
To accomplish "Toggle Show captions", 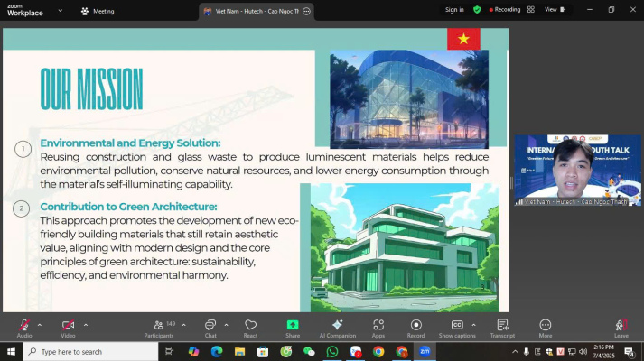I will 457,329.
